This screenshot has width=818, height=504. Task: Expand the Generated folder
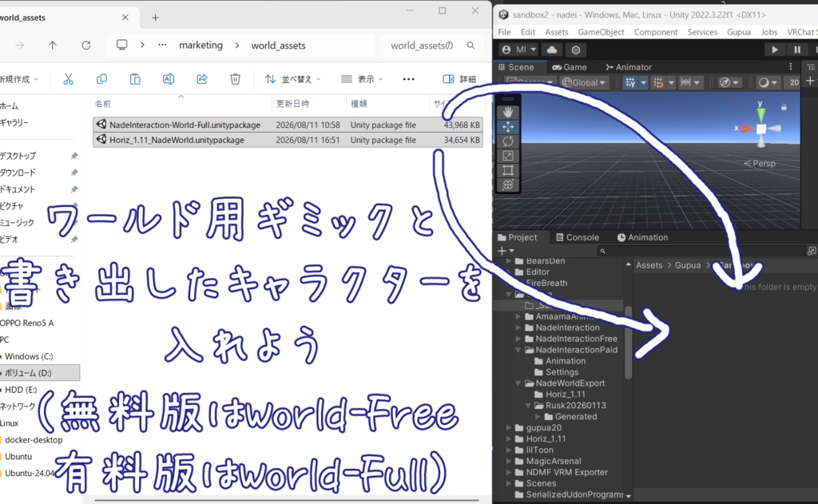(x=538, y=416)
